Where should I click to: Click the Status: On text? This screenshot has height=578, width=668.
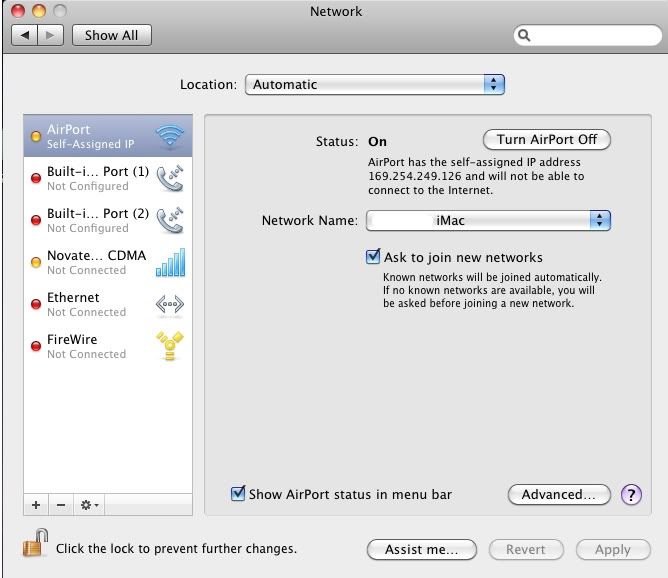351,141
